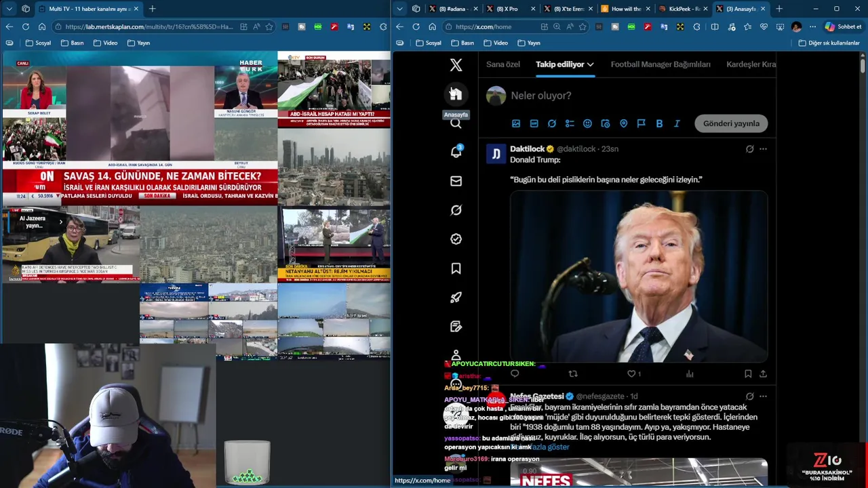Open Sosyal bookmarks folder in left window

38,43
